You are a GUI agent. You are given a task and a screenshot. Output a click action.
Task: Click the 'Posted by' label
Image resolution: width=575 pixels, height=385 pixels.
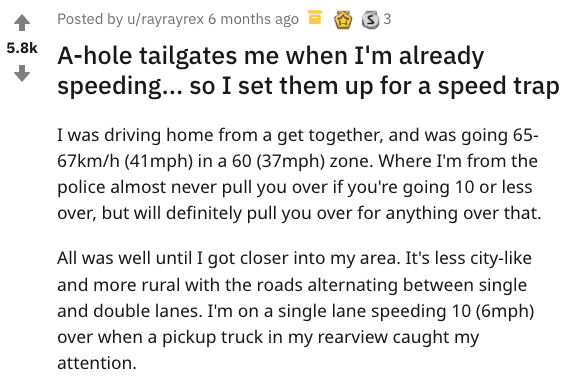coord(90,19)
